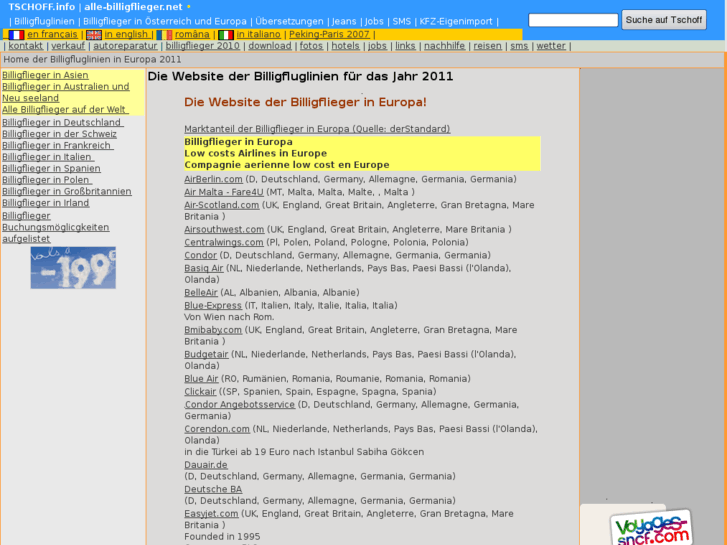727x545 pixels.
Task: Open Billigflieger in Italien sidebar link
Action: (x=47, y=157)
